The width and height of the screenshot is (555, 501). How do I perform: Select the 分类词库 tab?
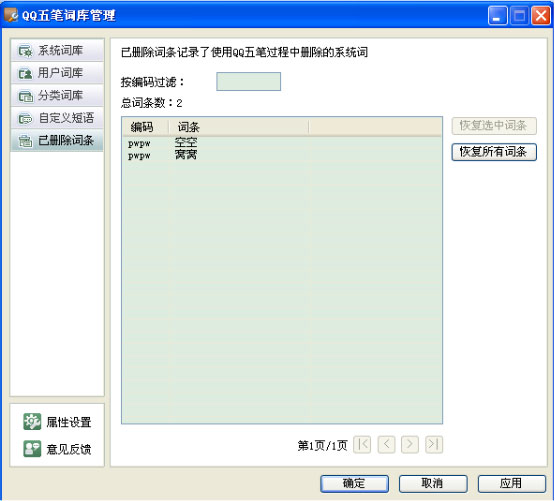click(57, 96)
